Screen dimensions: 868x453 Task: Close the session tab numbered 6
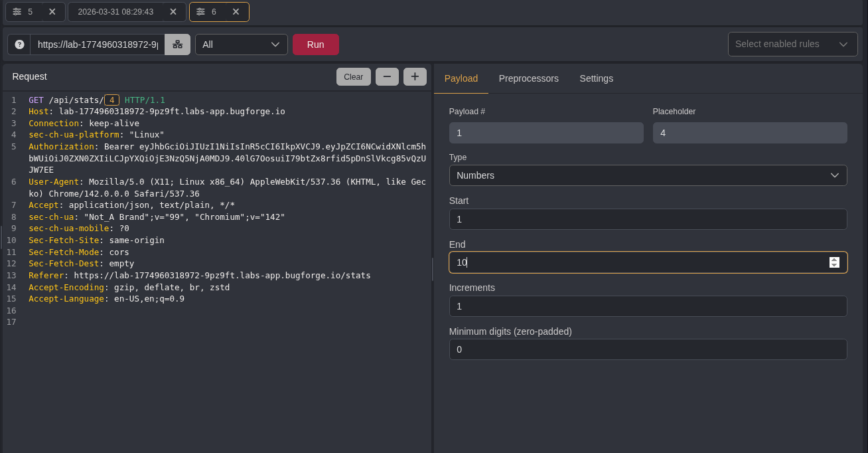236,12
